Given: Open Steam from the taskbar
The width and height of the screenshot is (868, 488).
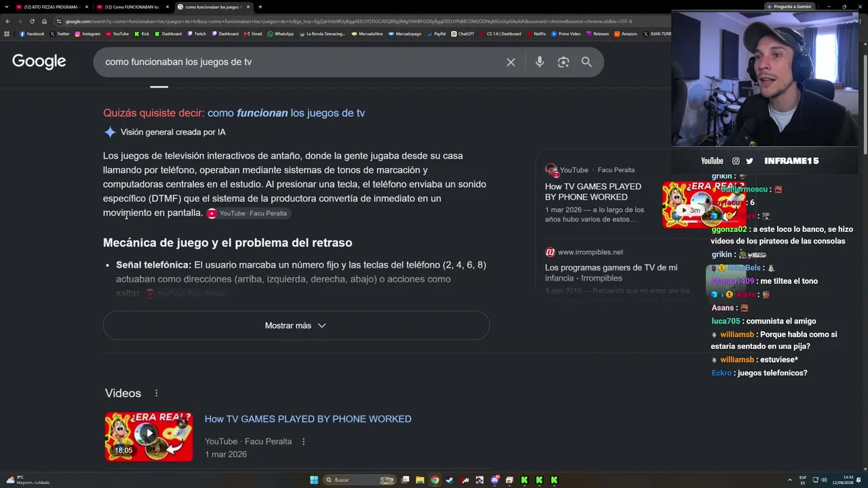Looking at the screenshot, I should click(450, 480).
